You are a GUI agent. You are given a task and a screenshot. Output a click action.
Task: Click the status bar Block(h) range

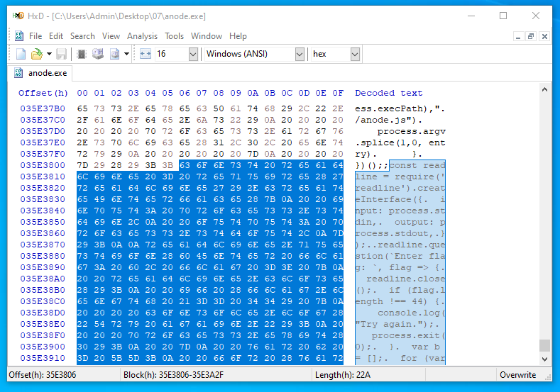tap(173, 375)
